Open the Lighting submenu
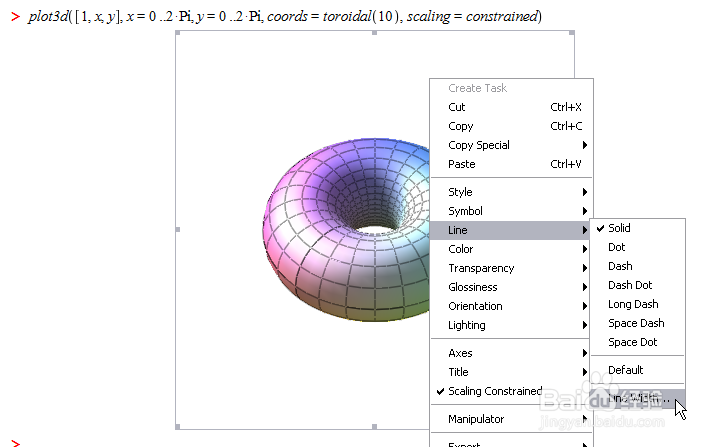 (x=467, y=325)
